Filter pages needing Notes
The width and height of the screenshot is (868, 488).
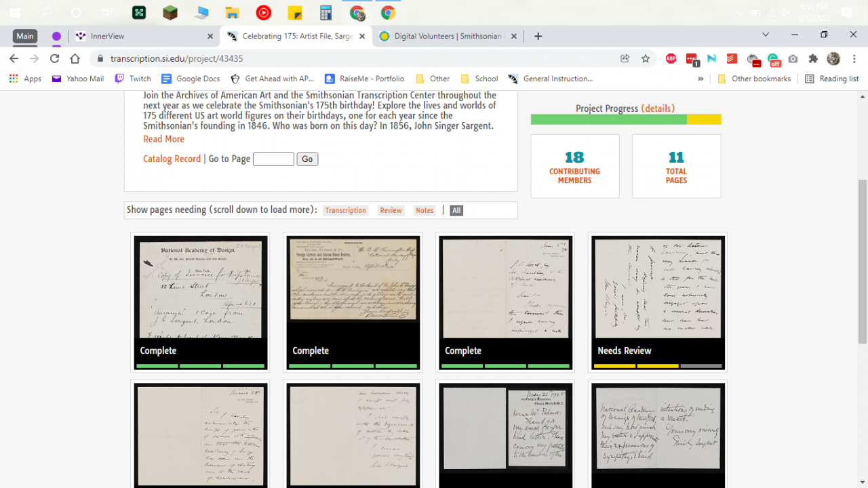[x=425, y=211]
